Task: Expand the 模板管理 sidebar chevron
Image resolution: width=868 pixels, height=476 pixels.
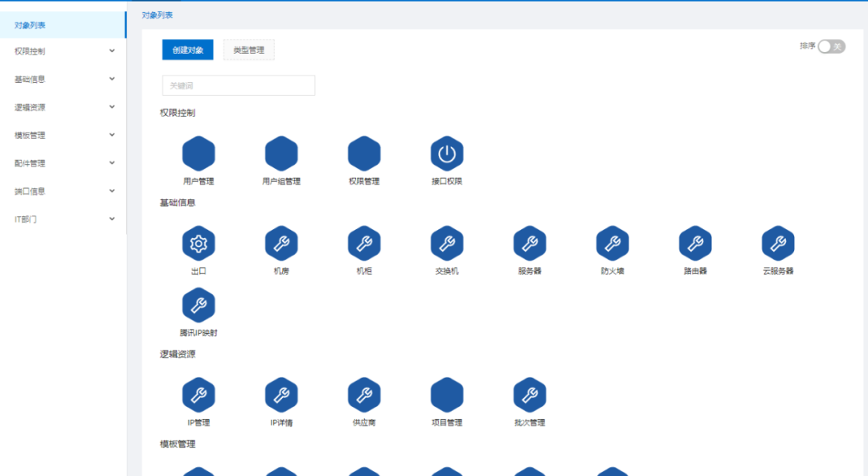Action: (112, 134)
